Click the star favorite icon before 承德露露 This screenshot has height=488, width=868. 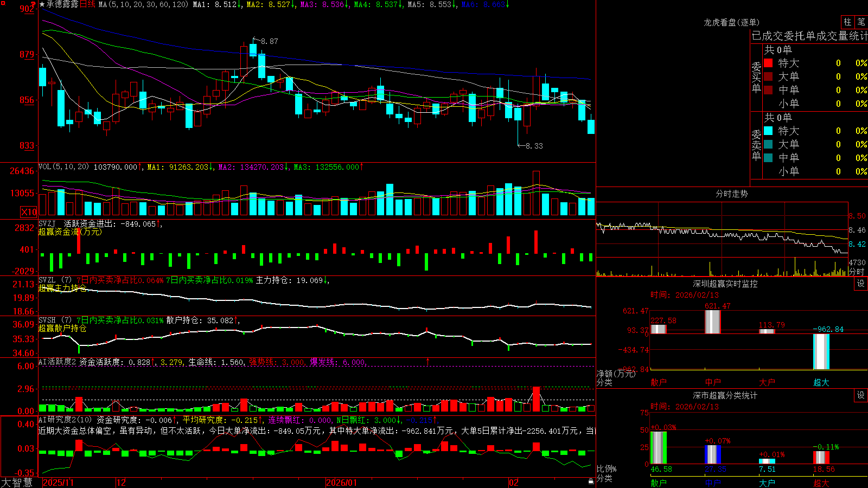pos(42,4)
